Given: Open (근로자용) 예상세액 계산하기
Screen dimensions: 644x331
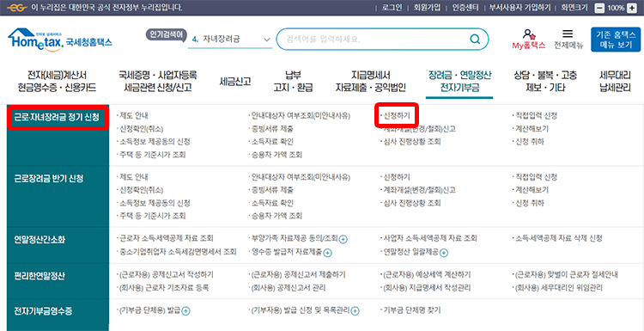Looking at the screenshot, I should [x=426, y=274].
